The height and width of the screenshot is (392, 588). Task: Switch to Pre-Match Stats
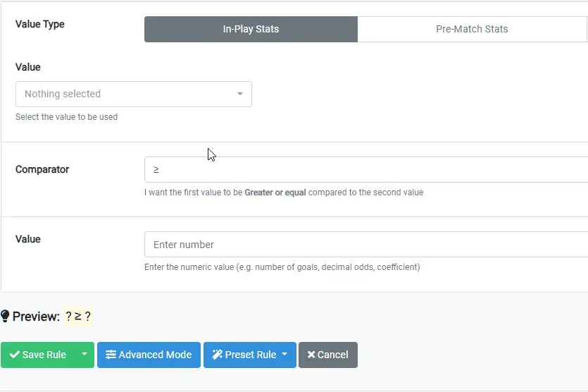pos(472,30)
